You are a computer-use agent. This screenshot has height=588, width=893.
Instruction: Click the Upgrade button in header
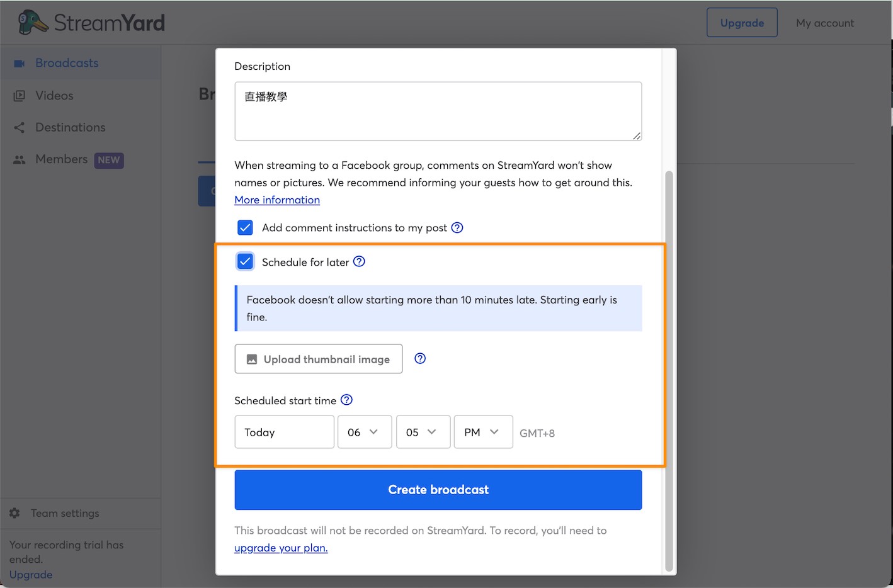[x=742, y=23]
